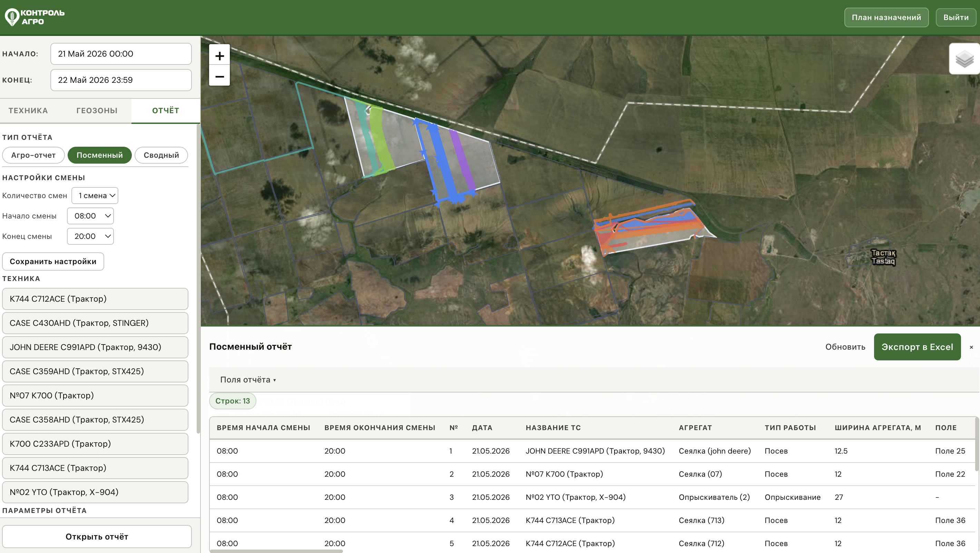Click the Агрегат column header
Viewport: 980px width, 553px height.
[x=695, y=428]
